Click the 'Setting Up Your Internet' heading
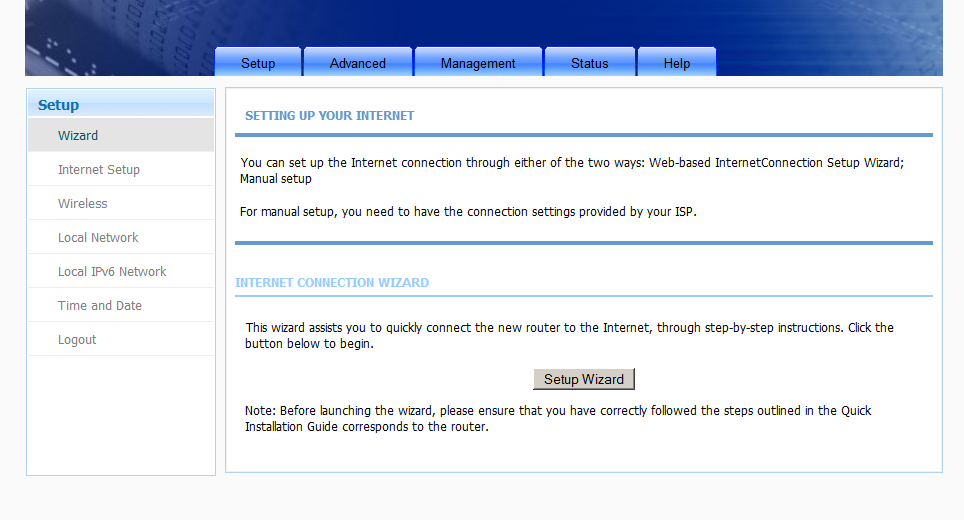Viewport: 964px width, 520px height. [330, 116]
